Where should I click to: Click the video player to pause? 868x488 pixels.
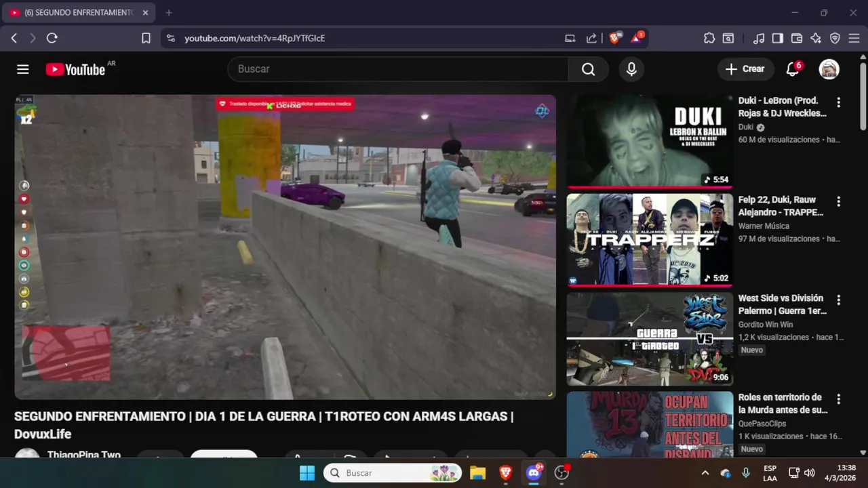pos(285,247)
